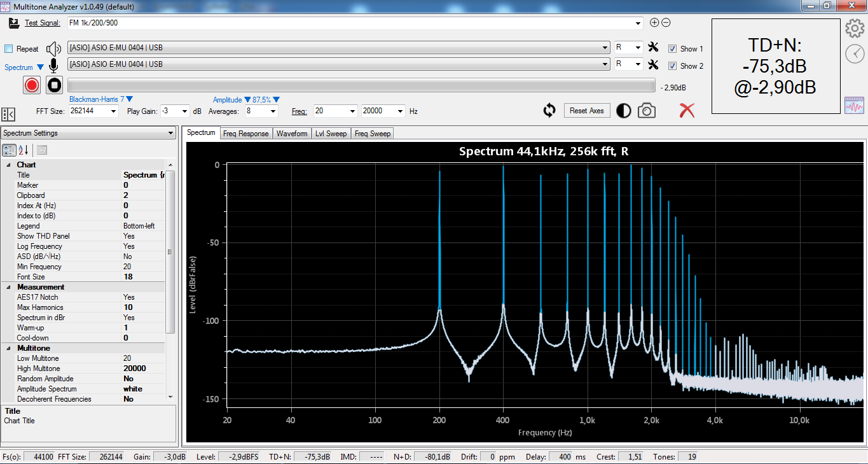
Task: Click the refresh arrows icon
Action: (549, 111)
